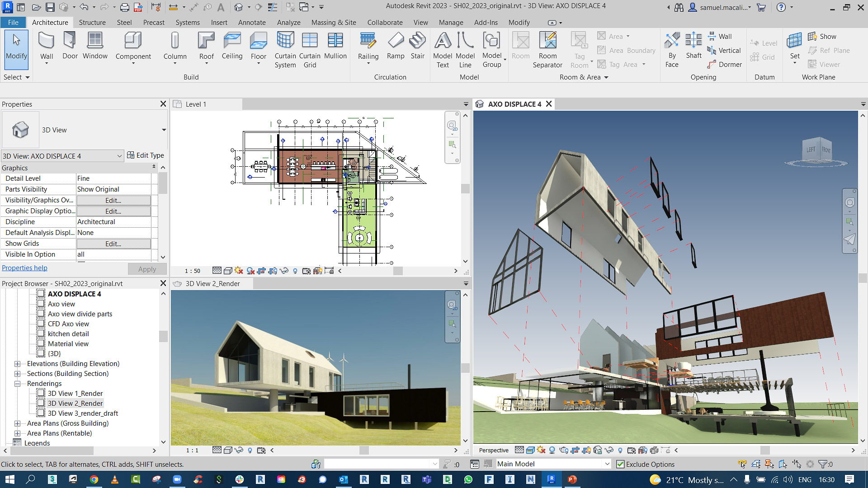
Task: Expand the Sections Building Section group
Action: (x=17, y=374)
